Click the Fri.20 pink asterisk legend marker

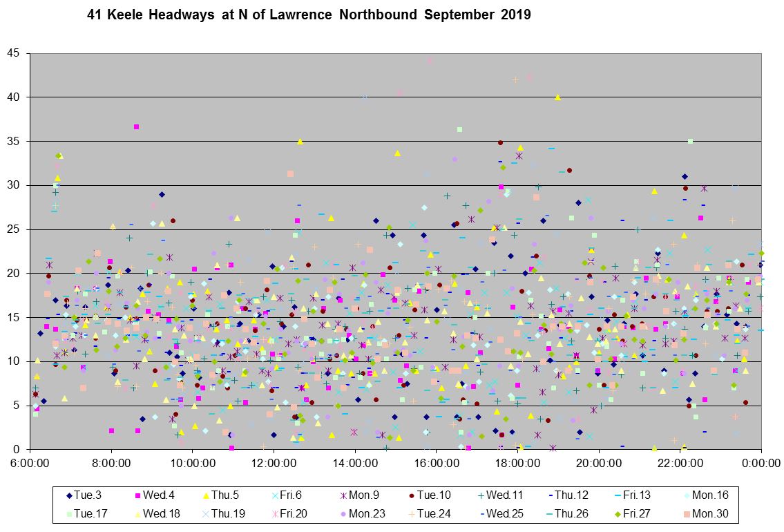coord(274,514)
